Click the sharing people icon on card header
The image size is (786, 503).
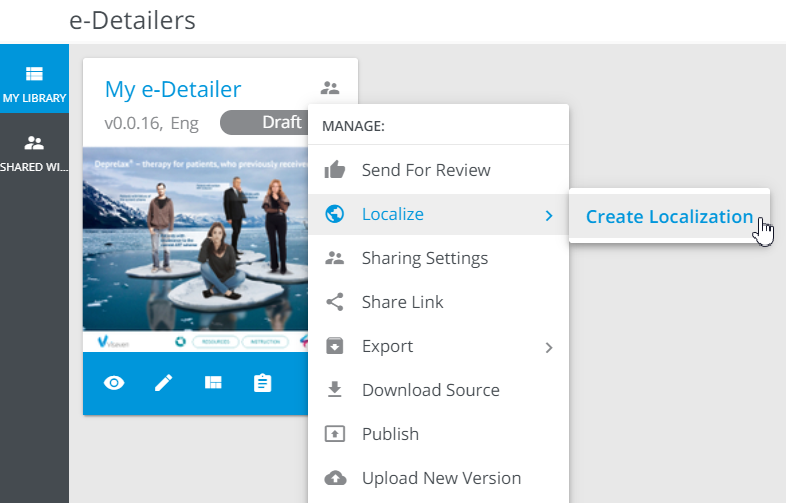330,88
